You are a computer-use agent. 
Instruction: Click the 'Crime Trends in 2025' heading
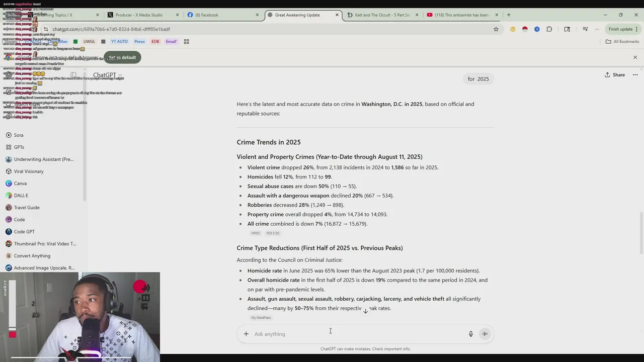269,142
